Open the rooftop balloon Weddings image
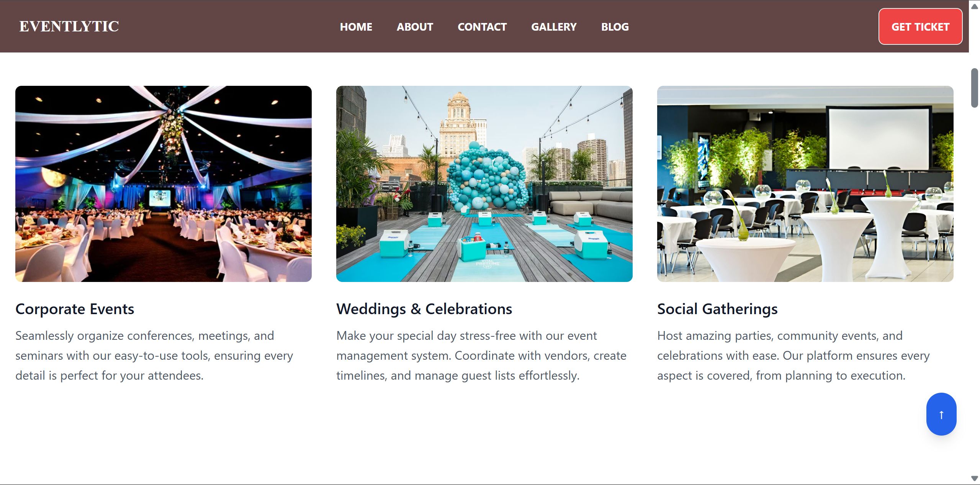 coord(484,184)
